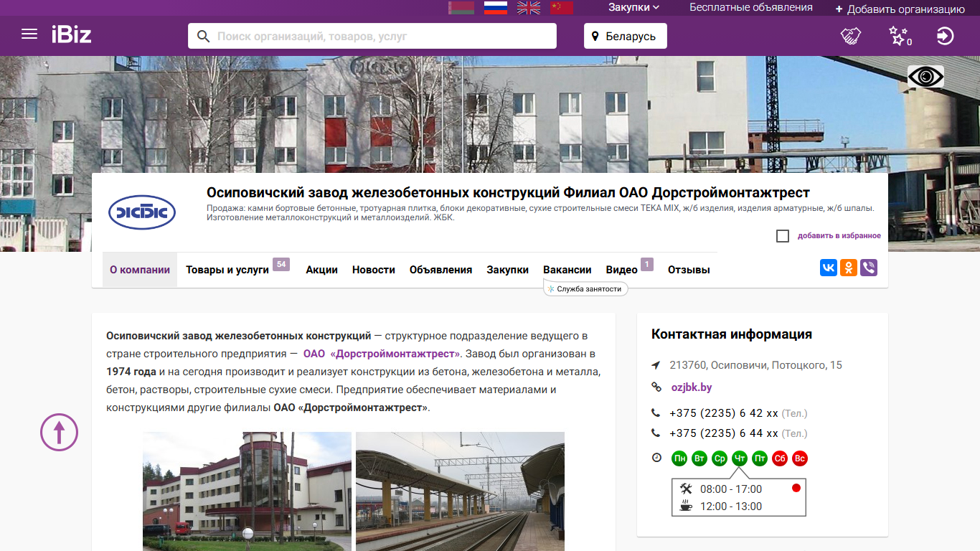Reveal phone number +375 (2235) 6 44 xx
The image size is (980, 551).
[x=724, y=433]
